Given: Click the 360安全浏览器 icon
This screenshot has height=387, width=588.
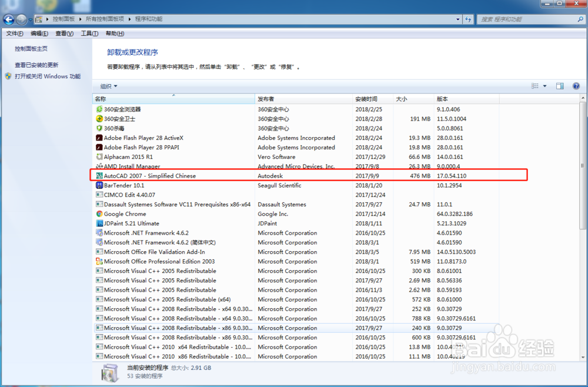Looking at the screenshot, I should tap(99, 109).
